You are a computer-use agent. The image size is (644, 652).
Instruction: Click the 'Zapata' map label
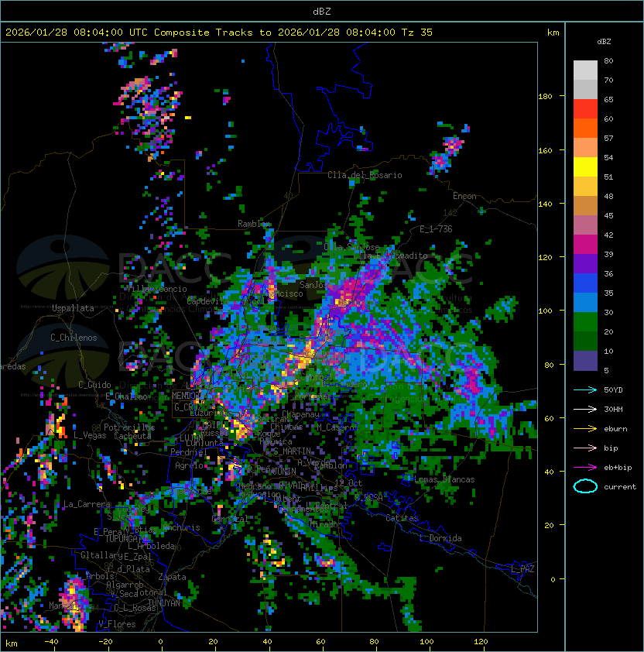coord(172,577)
